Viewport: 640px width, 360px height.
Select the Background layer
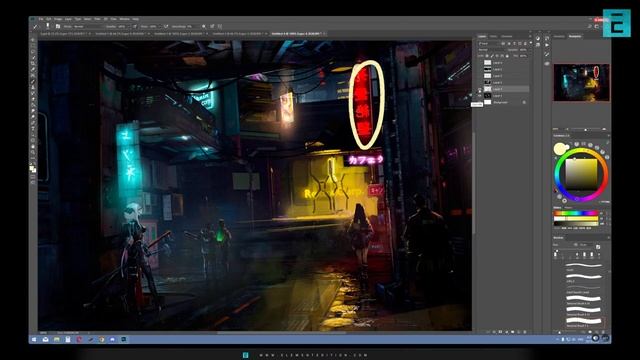504,102
